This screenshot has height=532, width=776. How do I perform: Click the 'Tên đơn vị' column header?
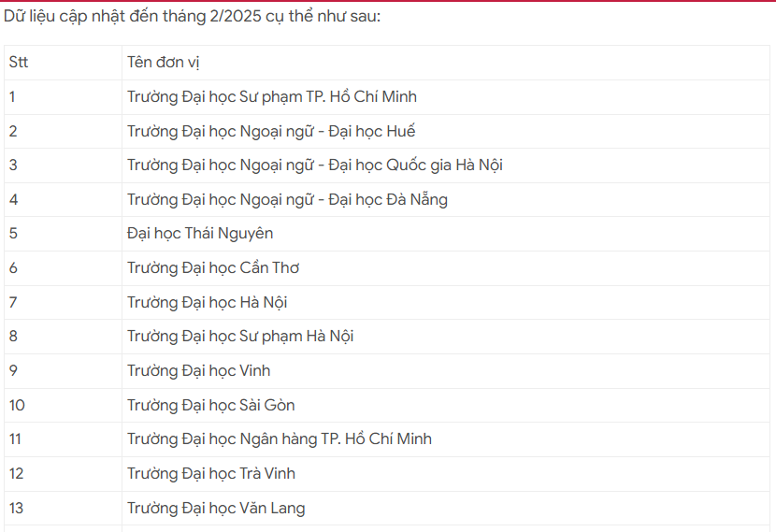click(164, 63)
